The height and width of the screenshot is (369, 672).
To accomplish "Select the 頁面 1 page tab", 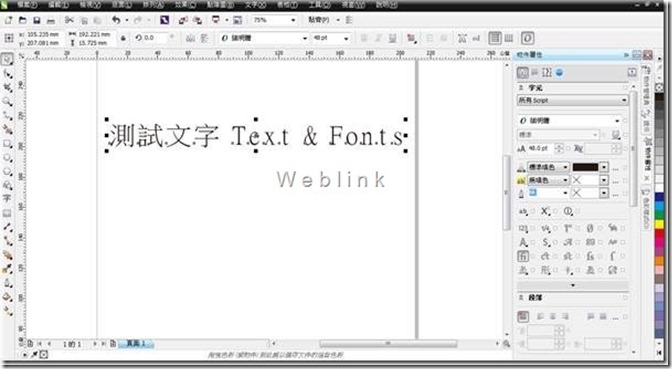I will pyautogui.click(x=135, y=343).
